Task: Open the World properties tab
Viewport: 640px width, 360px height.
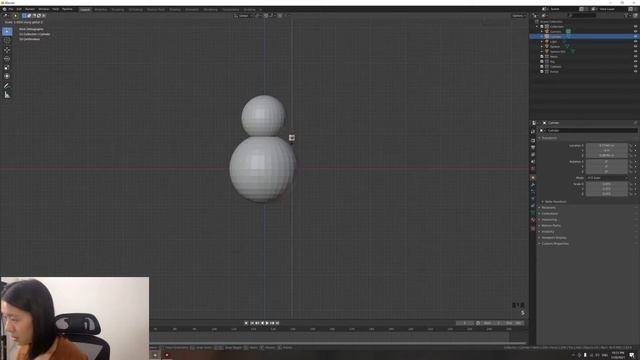Action: (533, 168)
